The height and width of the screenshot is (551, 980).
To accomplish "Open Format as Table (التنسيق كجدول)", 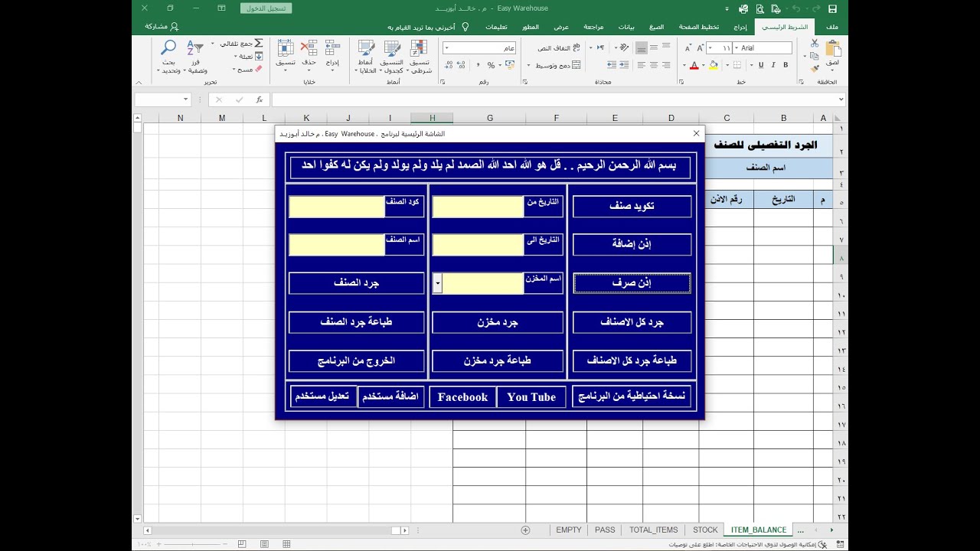I will click(x=391, y=57).
